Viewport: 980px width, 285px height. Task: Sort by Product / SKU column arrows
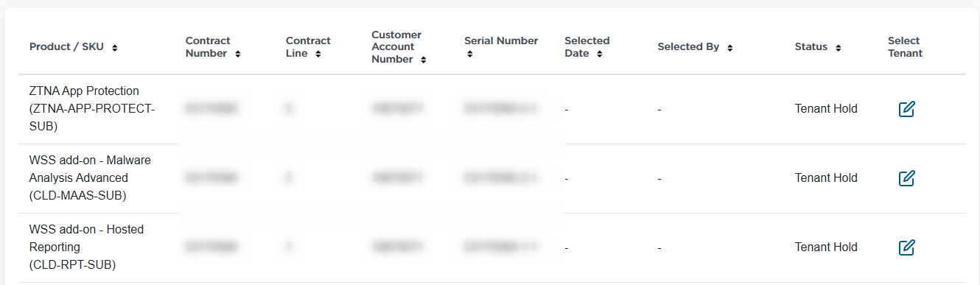point(115,48)
